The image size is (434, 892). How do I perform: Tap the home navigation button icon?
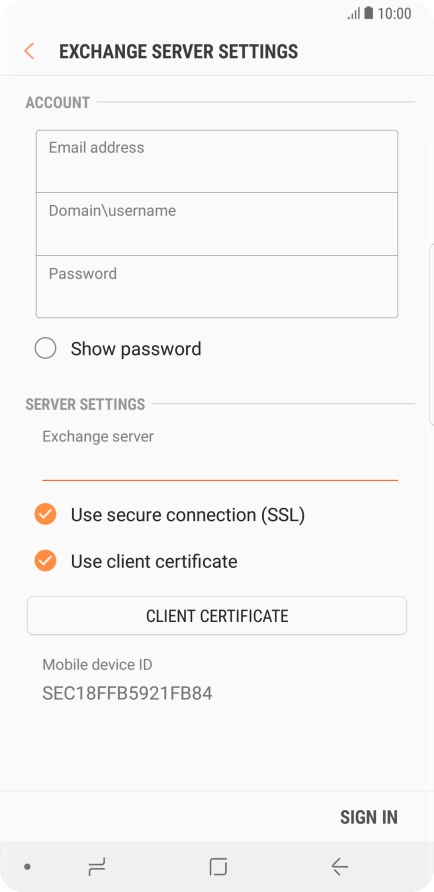click(x=218, y=867)
